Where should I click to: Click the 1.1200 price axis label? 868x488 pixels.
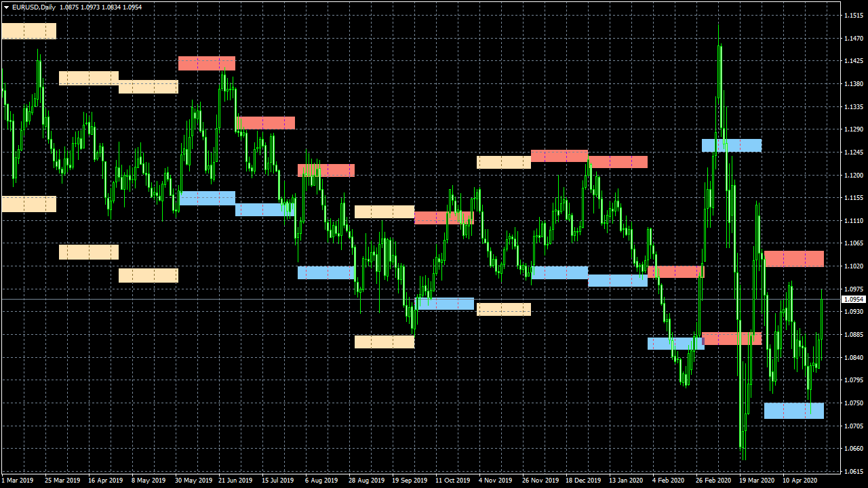click(x=853, y=175)
